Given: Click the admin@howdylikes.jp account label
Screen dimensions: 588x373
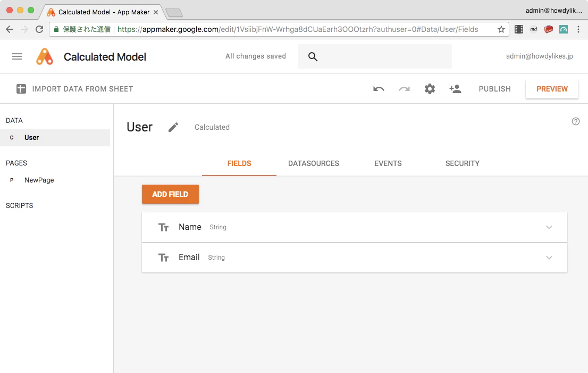Looking at the screenshot, I should click(x=539, y=56).
